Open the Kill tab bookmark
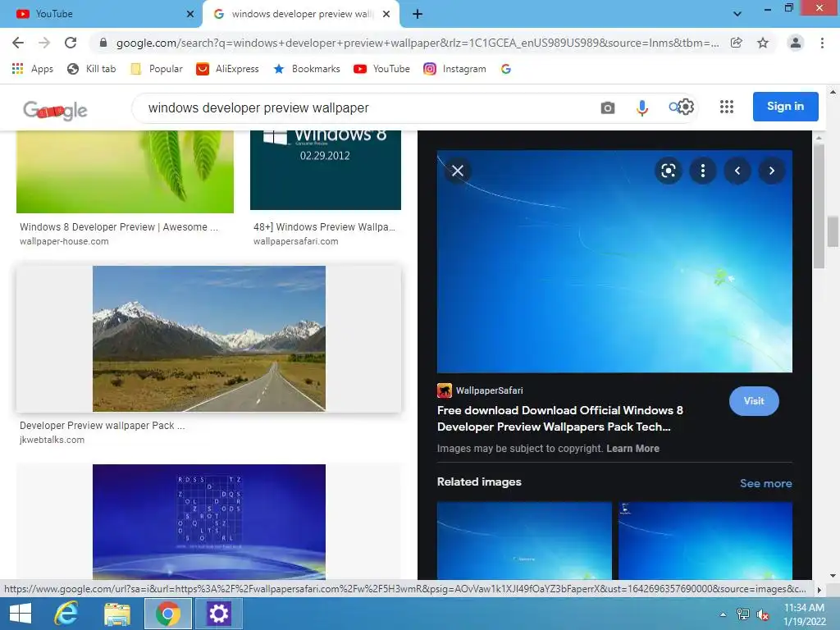Viewport: 840px width, 630px height. coord(92,69)
